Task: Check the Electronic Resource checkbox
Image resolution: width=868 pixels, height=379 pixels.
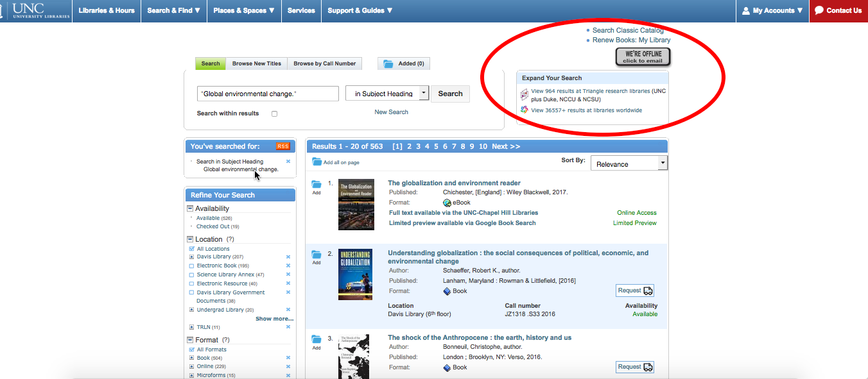Action: [x=192, y=283]
